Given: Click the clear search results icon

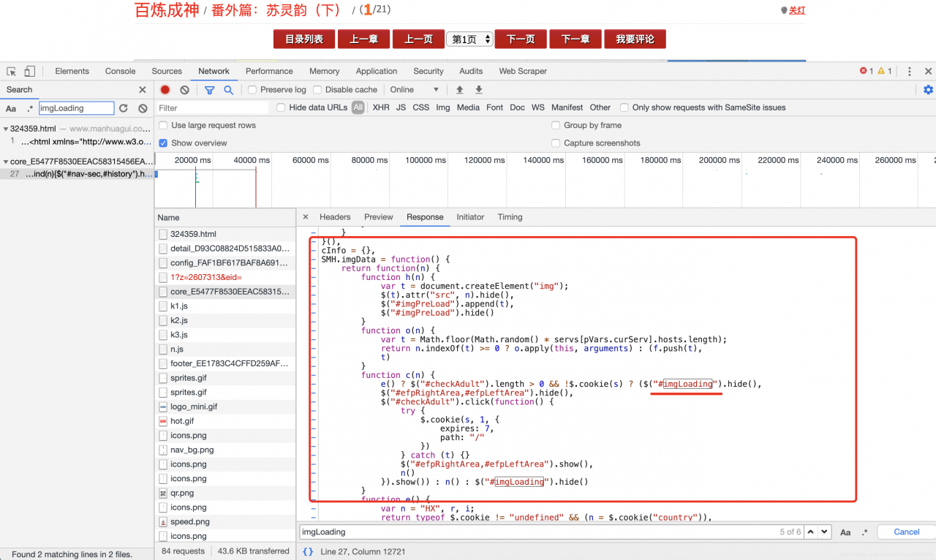Looking at the screenshot, I should [x=143, y=108].
